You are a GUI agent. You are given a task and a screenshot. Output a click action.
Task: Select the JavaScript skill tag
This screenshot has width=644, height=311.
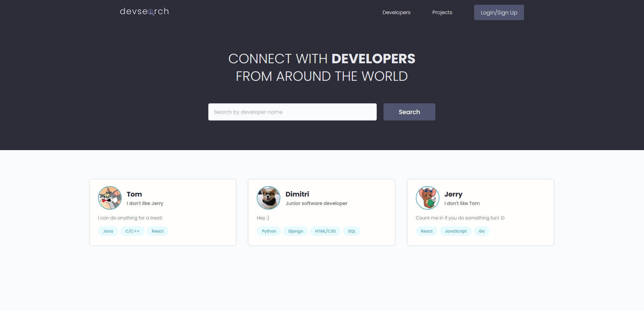tap(456, 231)
